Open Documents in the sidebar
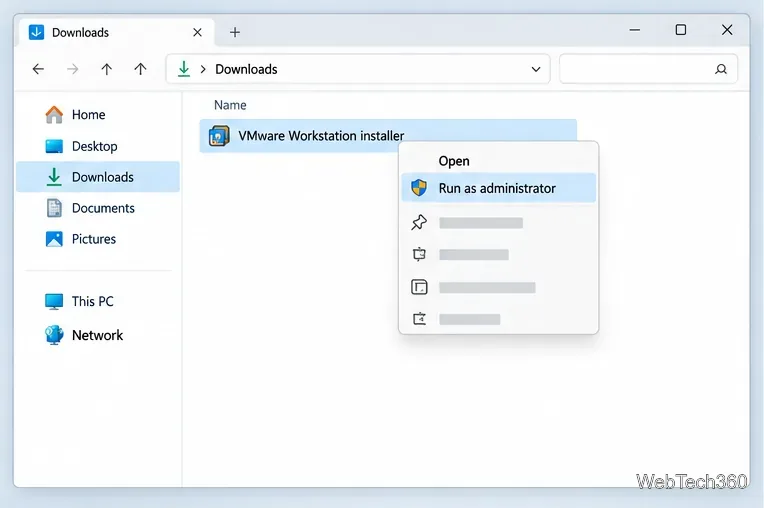The image size is (764, 508). (97, 208)
